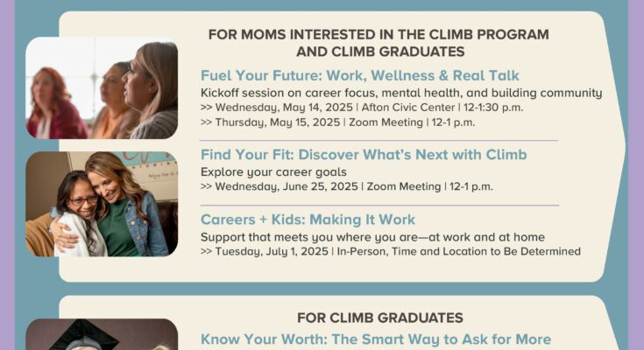Click the "FOR CLIMB GRADUATES" section heading
The width and height of the screenshot is (644, 350).
coord(379,318)
